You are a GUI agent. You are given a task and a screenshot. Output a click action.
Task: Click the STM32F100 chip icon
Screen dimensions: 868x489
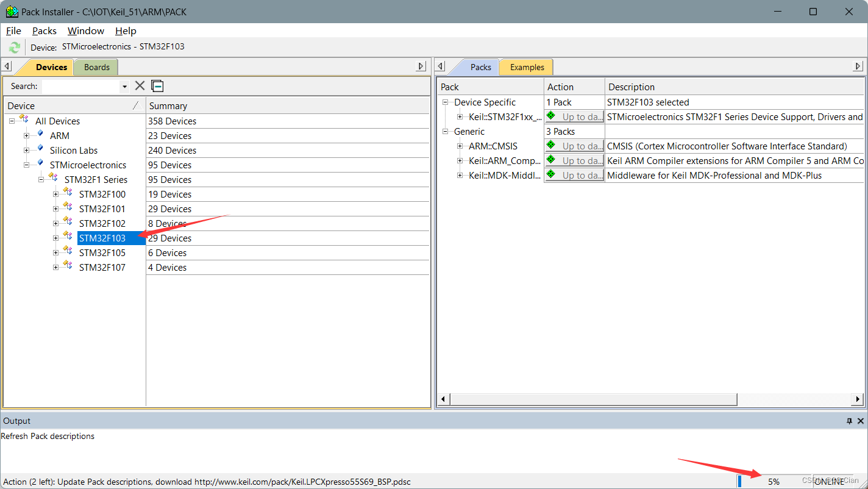click(68, 192)
